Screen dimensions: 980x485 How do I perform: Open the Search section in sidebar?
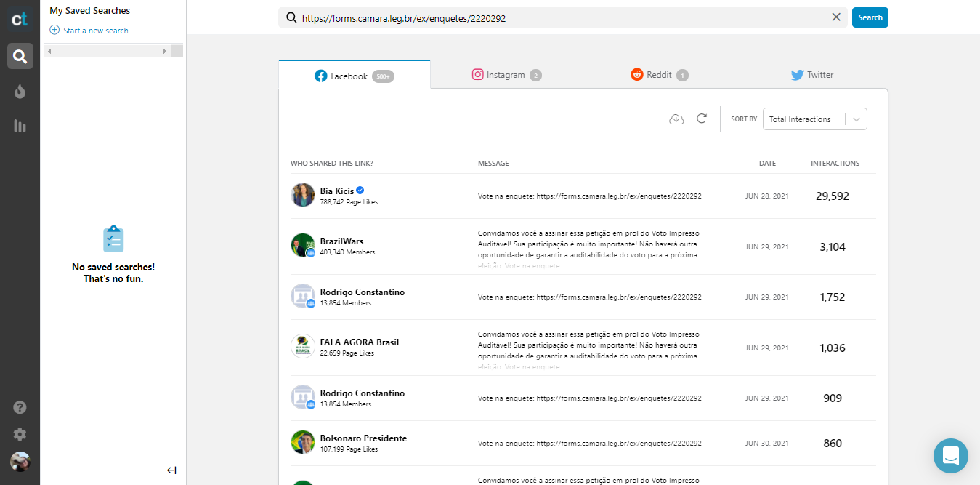[x=20, y=56]
